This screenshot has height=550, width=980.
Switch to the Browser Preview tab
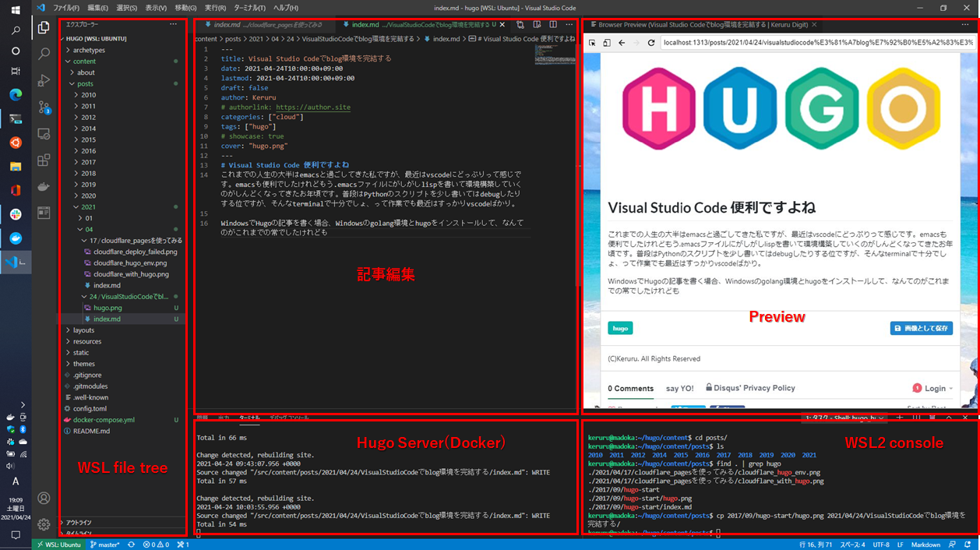pyautogui.click(x=701, y=25)
